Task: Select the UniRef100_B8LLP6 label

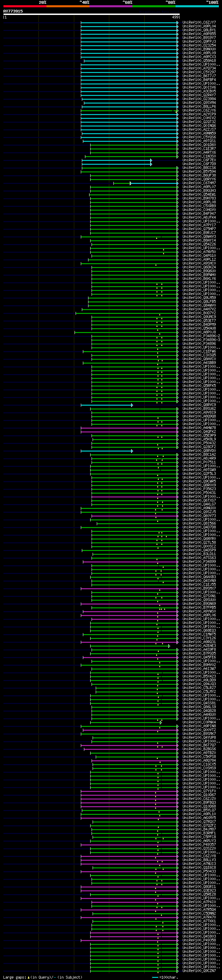Action: (199, 106)
